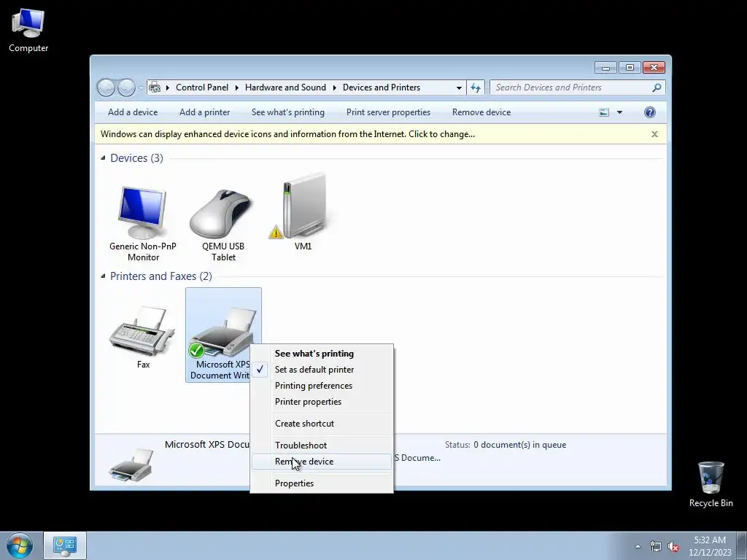
Task: Select the Fax printer icon
Action: point(142,330)
